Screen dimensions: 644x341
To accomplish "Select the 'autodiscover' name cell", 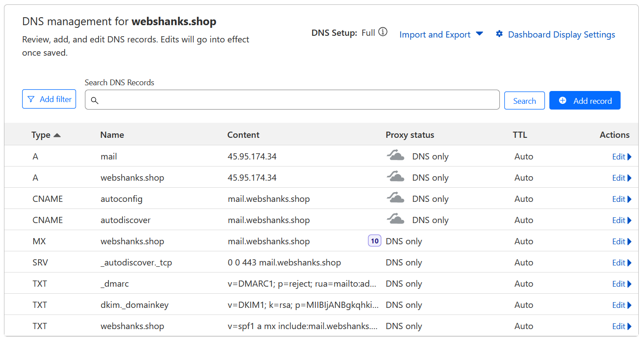I will coord(126,220).
